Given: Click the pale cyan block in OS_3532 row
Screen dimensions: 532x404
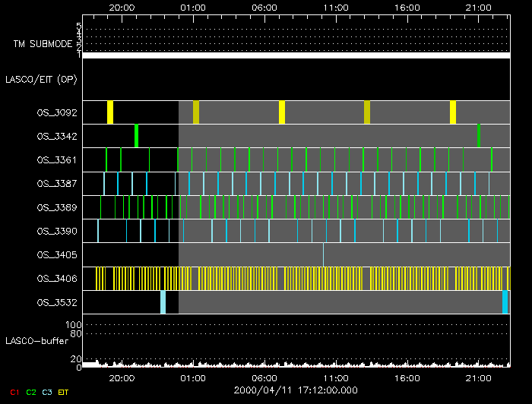Looking at the screenshot, I should pyautogui.click(x=163, y=302).
